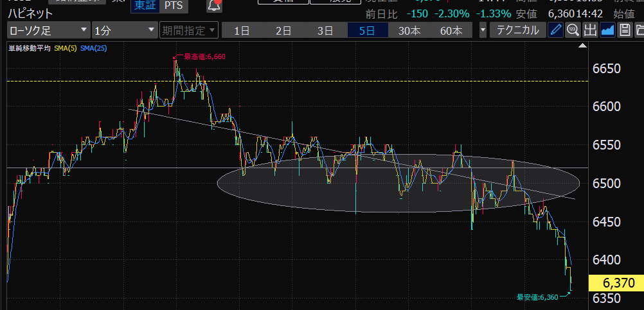The height and width of the screenshot is (310, 644).
Task: Click the SMA(25) blue legend label
Action: (x=93, y=48)
